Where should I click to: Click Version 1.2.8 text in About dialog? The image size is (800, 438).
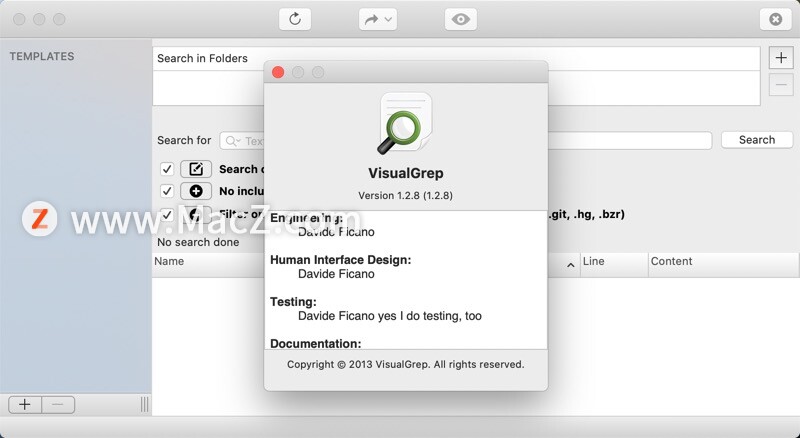tap(406, 196)
